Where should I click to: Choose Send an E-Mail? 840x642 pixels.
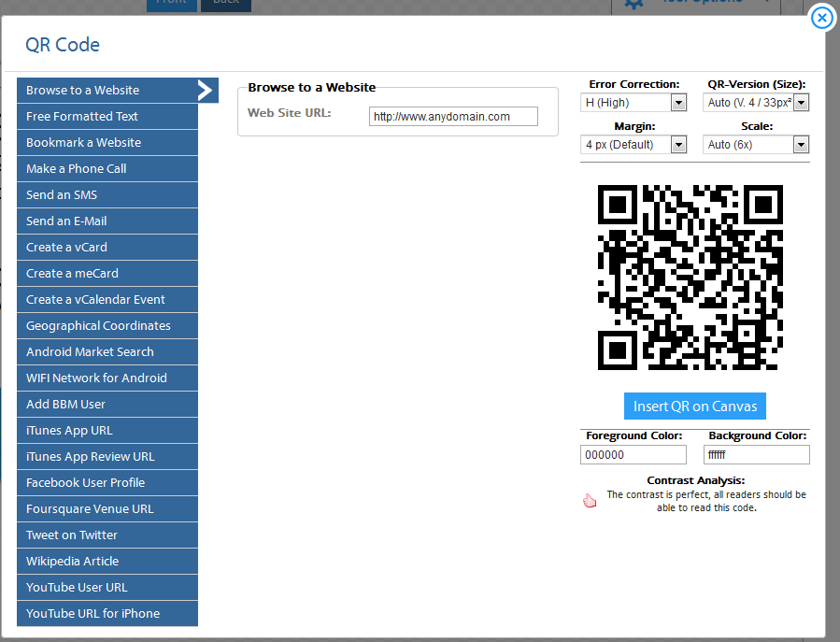107,221
